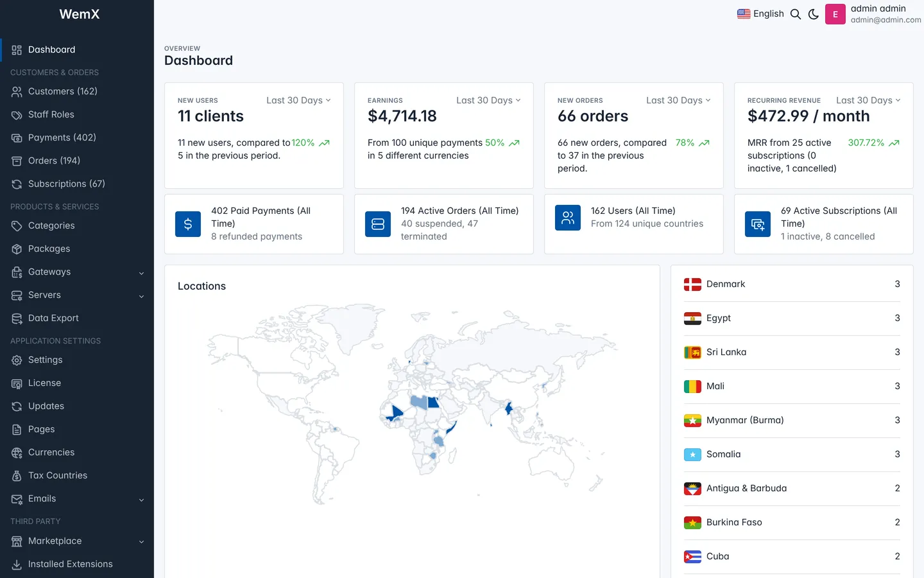Viewport: 924px width, 578px height.
Task: Click the Gateways icon in sidebar
Action: pyautogui.click(x=17, y=272)
